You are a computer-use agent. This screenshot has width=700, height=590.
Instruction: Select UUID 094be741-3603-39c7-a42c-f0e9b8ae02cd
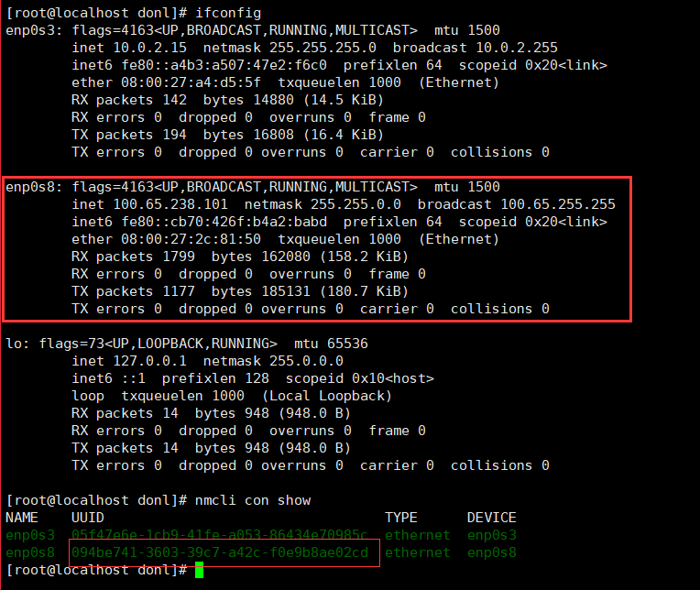tap(220, 552)
